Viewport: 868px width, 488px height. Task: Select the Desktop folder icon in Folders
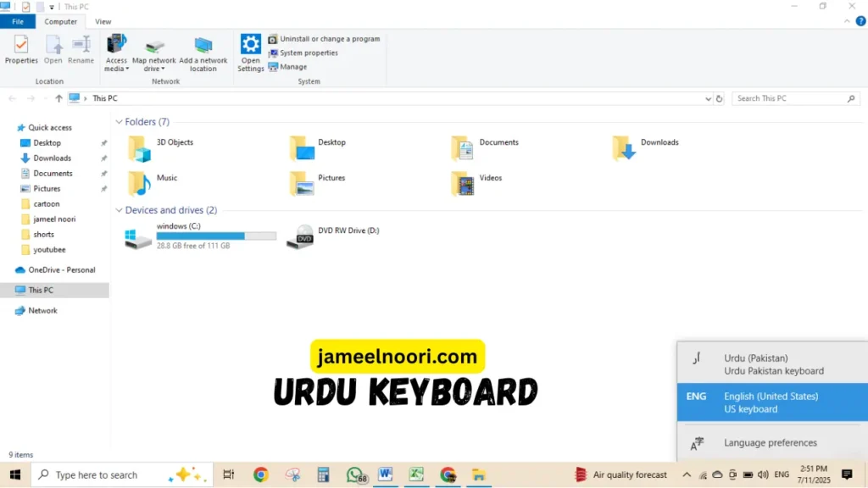(303, 148)
